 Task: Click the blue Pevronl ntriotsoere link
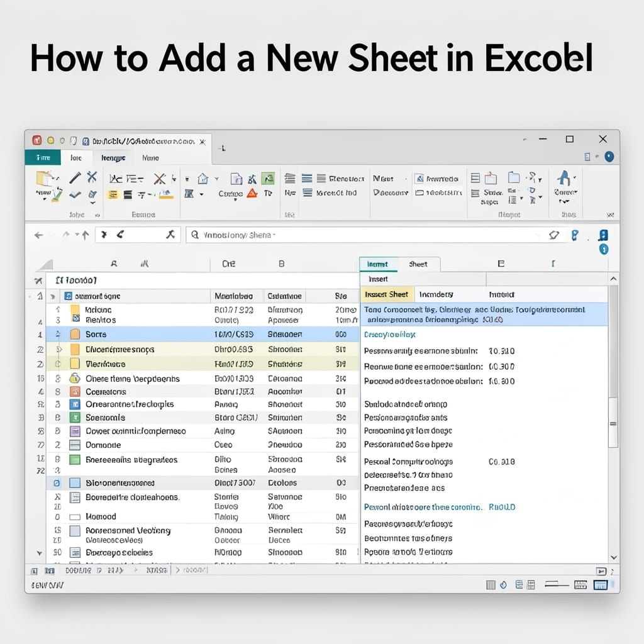point(423,508)
